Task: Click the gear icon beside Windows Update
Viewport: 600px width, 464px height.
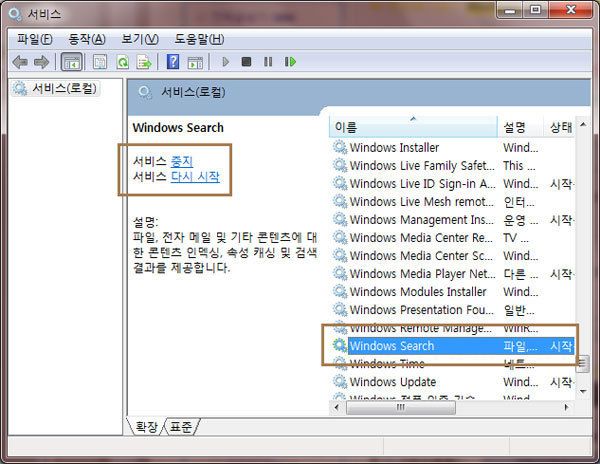Action: (x=340, y=381)
